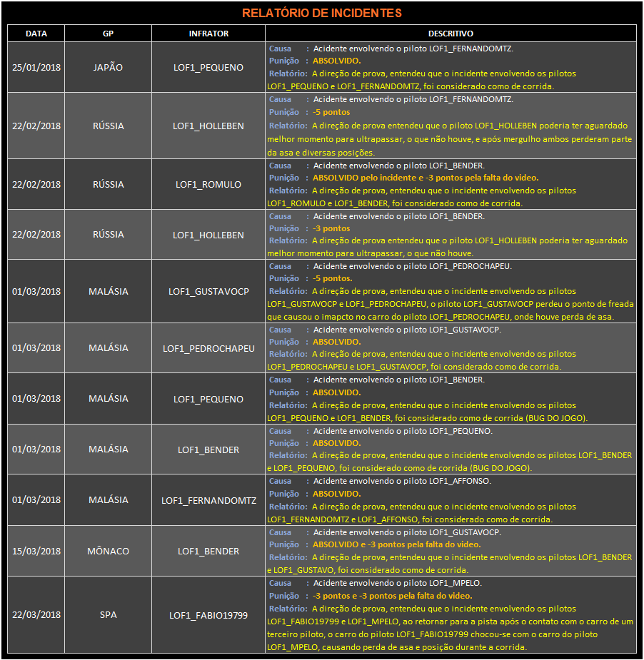Click 'LOF1_MPELO, causando perda de asa' line

397,647
